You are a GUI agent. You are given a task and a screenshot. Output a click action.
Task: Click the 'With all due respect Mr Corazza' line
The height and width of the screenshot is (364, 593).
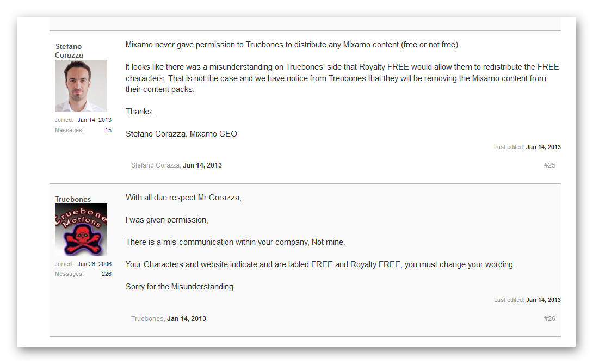pyautogui.click(x=183, y=198)
